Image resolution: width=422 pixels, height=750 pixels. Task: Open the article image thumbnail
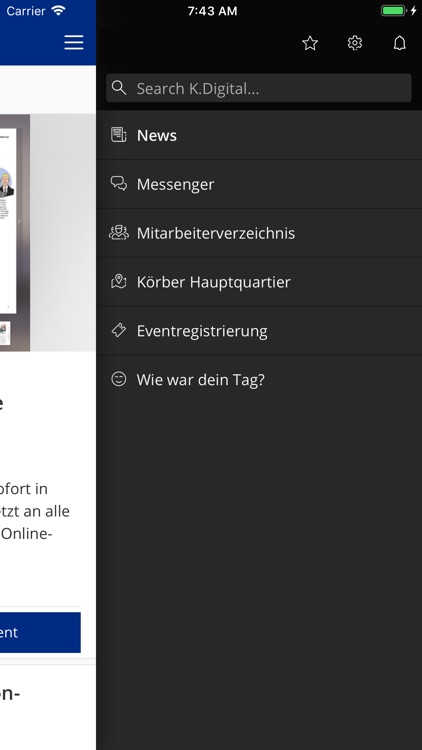[48, 233]
